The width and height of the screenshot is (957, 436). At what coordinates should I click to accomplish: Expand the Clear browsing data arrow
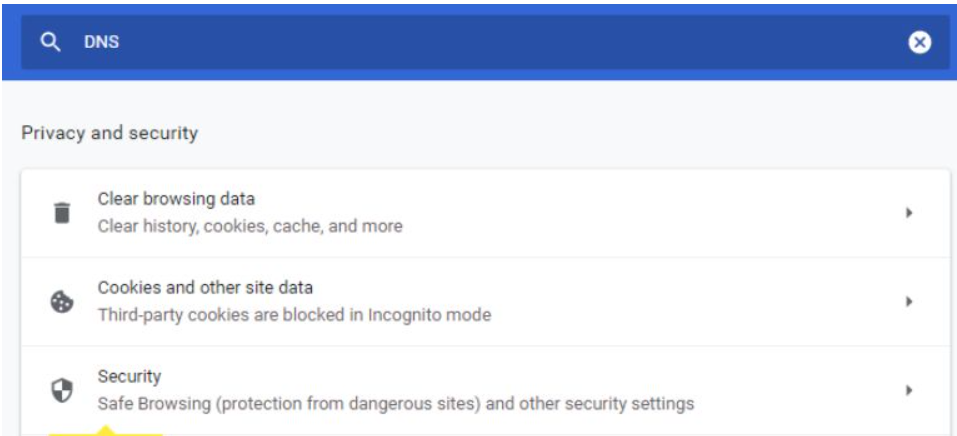point(909,213)
